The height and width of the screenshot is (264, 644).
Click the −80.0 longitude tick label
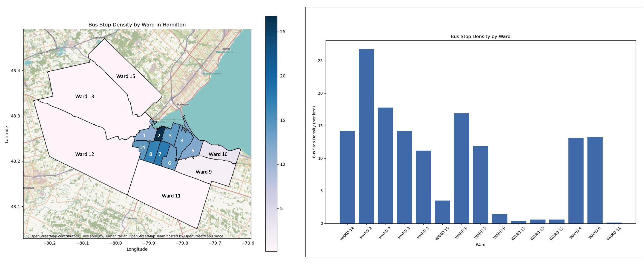coord(116,243)
